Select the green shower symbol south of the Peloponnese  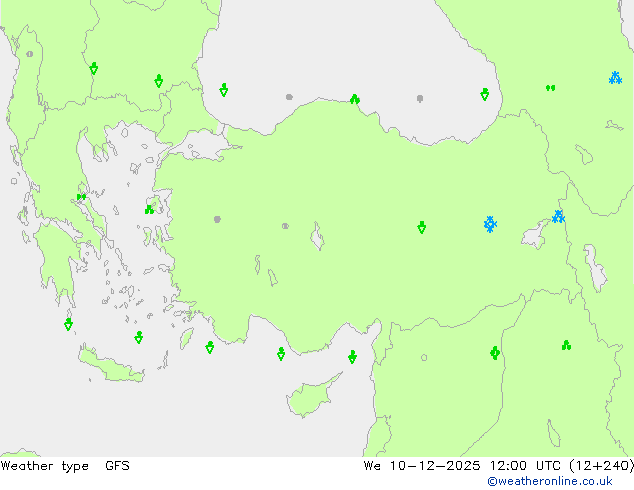point(68,324)
